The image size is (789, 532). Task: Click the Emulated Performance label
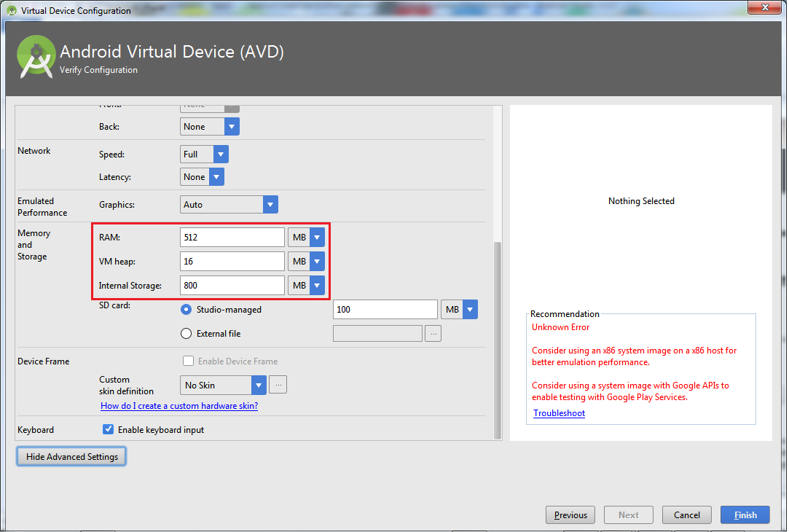tap(42, 206)
